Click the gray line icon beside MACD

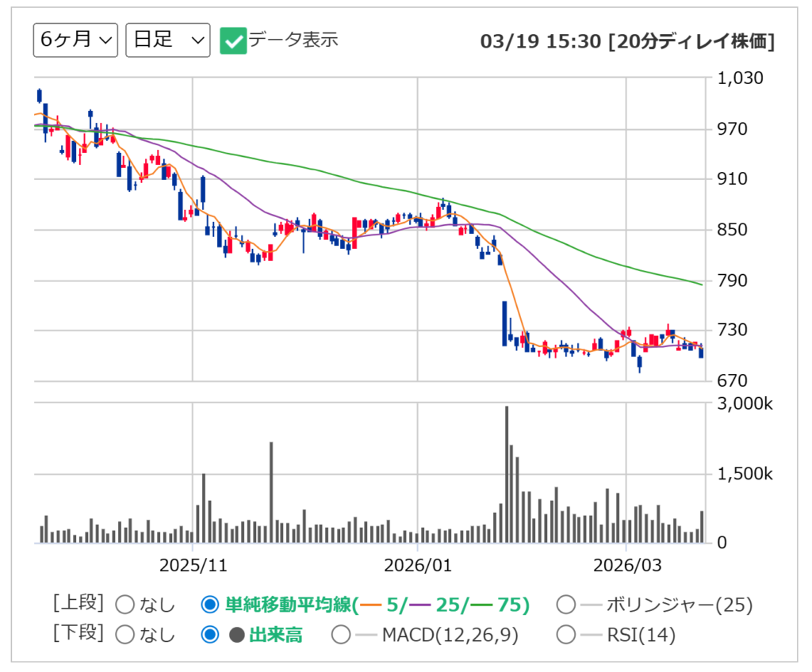[366, 635]
